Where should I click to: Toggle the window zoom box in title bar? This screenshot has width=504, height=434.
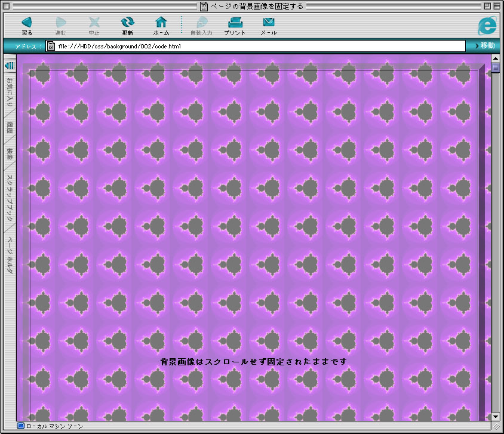click(x=485, y=6)
